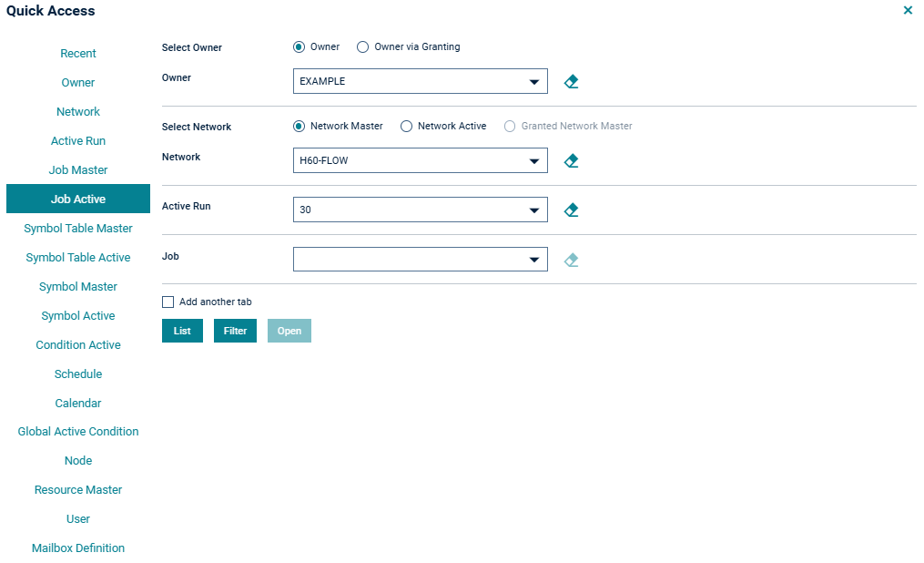Close the Quick Access dialog
924x563 pixels.
tap(908, 10)
